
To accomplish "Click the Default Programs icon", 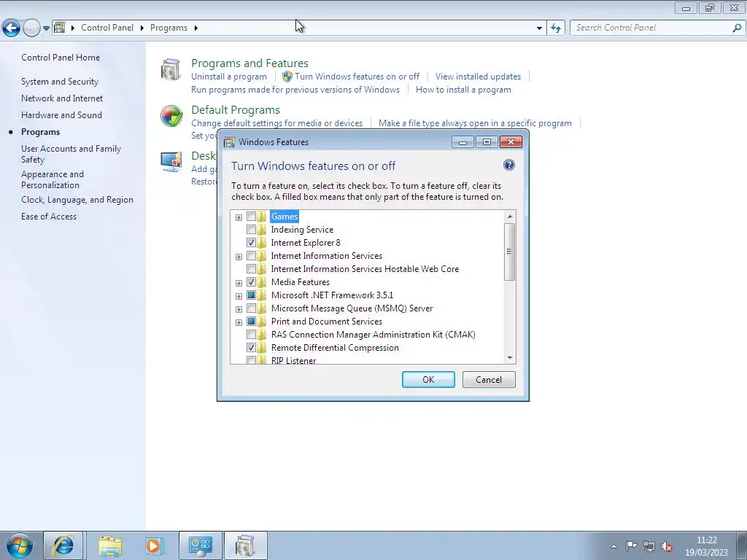I will (171, 116).
